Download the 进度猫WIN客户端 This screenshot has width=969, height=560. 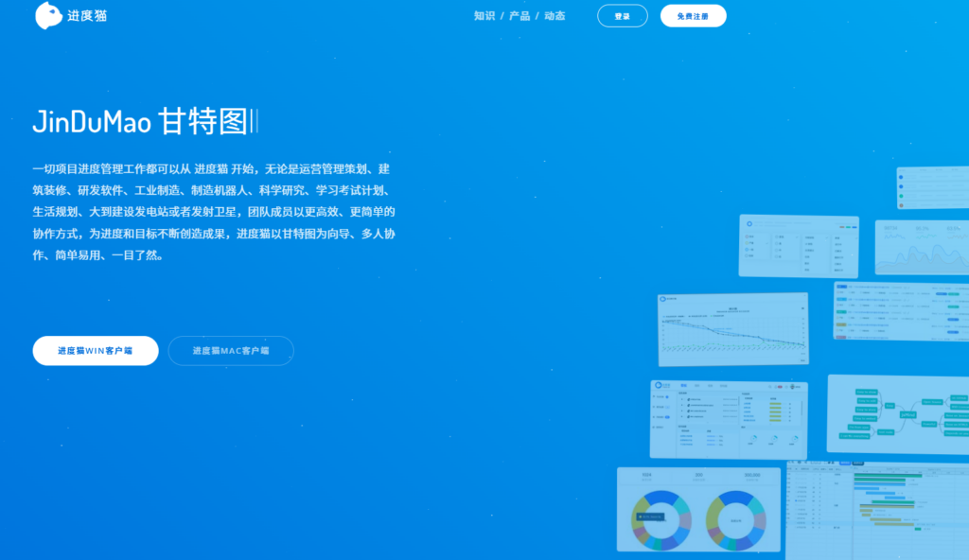click(x=95, y=350)
